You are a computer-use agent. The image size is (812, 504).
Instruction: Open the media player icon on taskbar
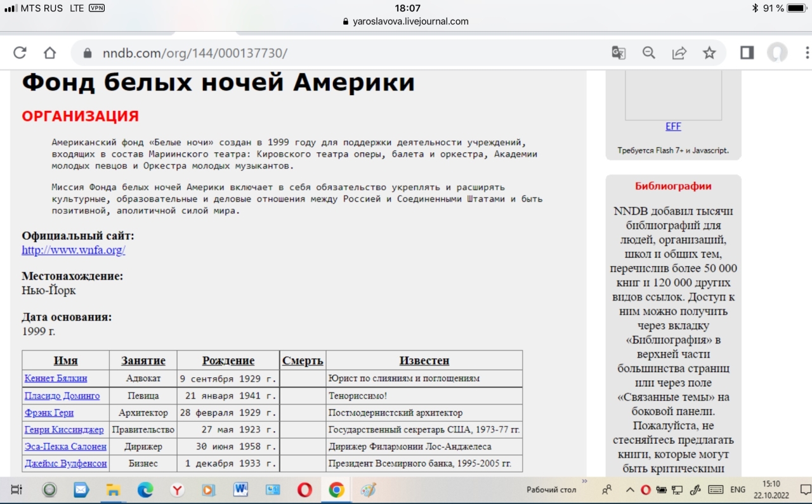point(208,489)
